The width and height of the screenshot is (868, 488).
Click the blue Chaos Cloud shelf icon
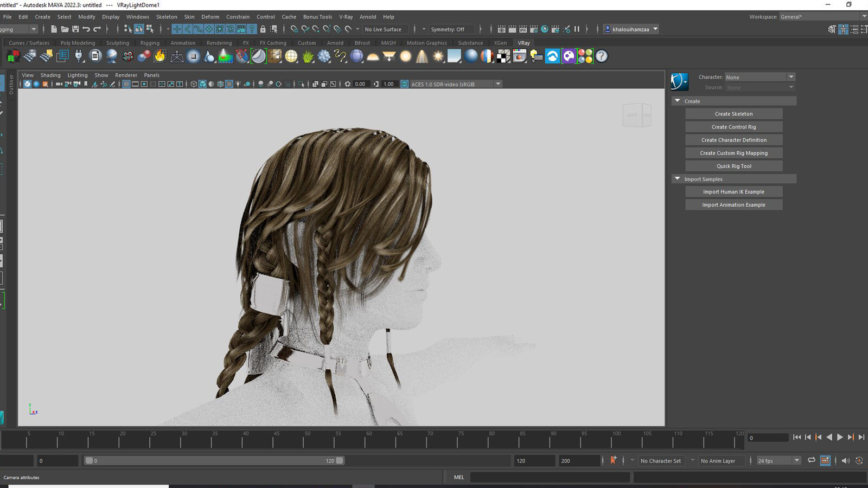click(x=552, y=56)
